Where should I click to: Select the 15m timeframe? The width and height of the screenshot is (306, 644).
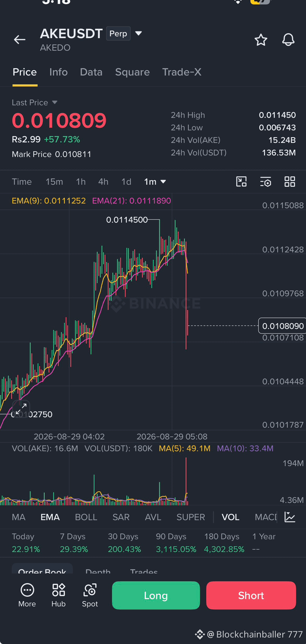54,182
